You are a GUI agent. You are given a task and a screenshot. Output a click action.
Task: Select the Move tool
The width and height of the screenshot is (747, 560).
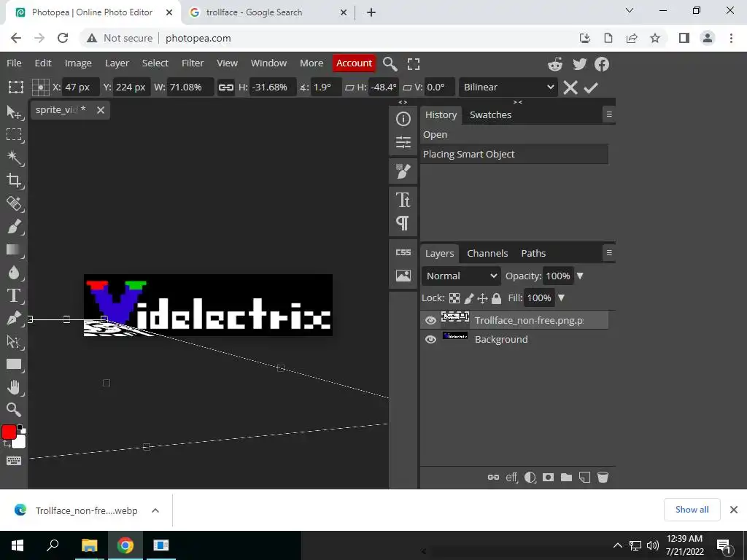point(14,112)
